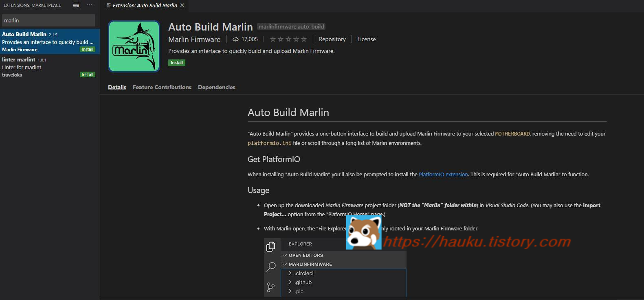Click the Install button on extension page
This screenshot has width=644, height=300.
177,63
